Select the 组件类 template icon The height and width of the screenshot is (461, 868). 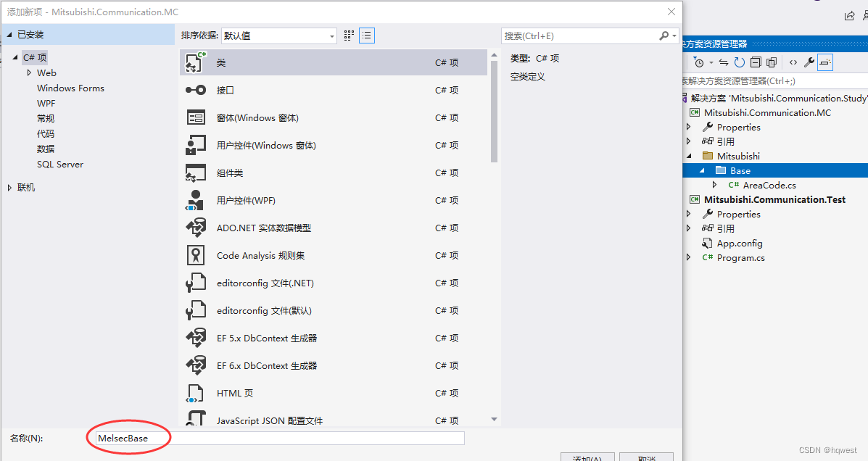tap(195, 173)
